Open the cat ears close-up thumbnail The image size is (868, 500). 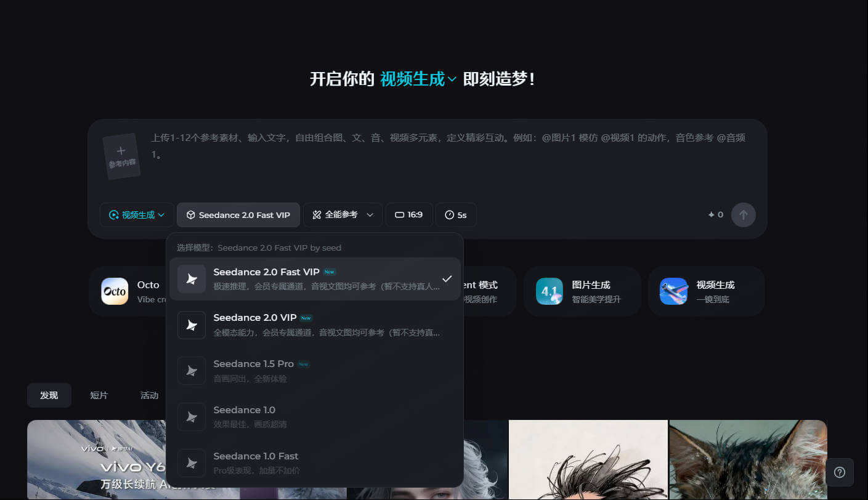click(748, 460)
